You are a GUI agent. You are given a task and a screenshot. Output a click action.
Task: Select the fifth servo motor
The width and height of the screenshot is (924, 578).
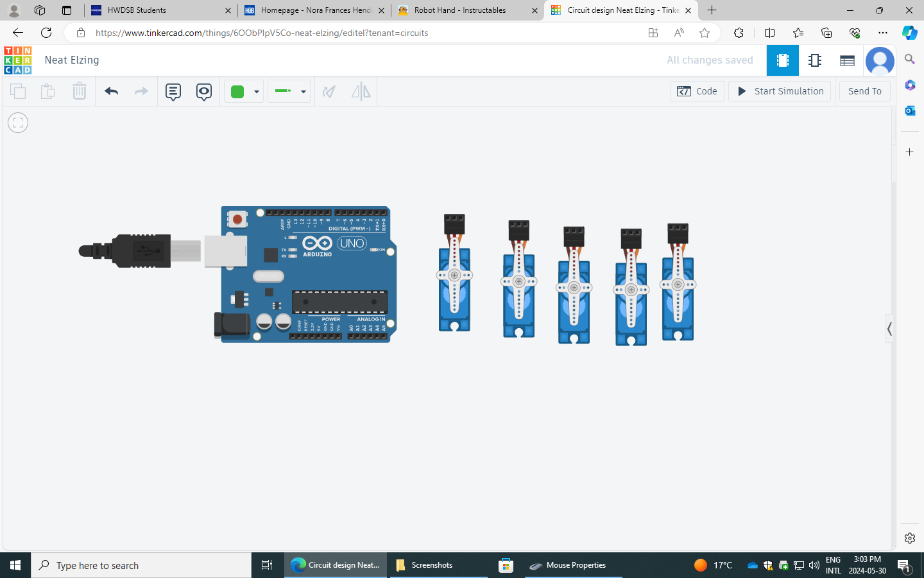(678, 283)
